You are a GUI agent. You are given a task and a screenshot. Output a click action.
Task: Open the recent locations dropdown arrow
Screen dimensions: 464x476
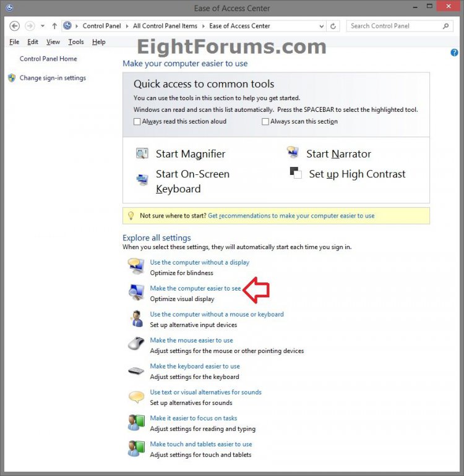[x=43, y=26]
